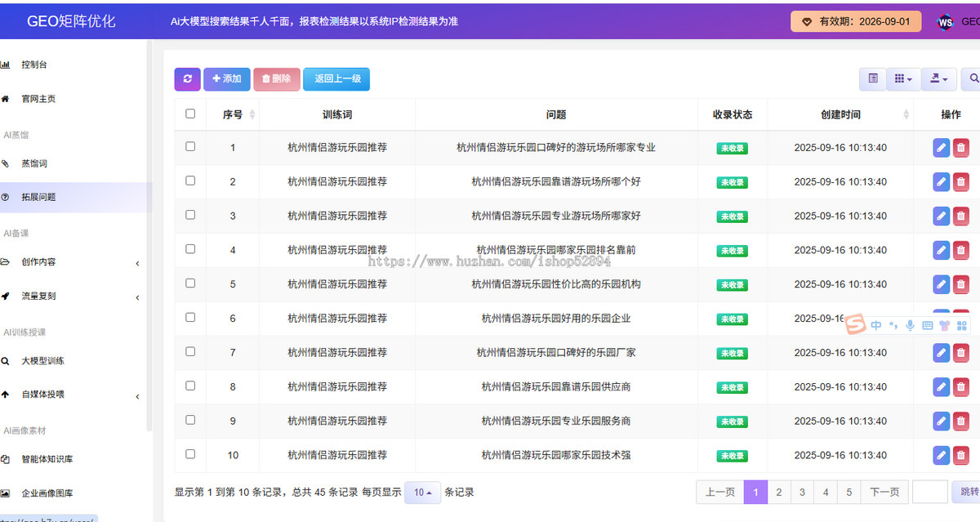Click the search magnifier button

pyautogui.click(x=973, y=78)
